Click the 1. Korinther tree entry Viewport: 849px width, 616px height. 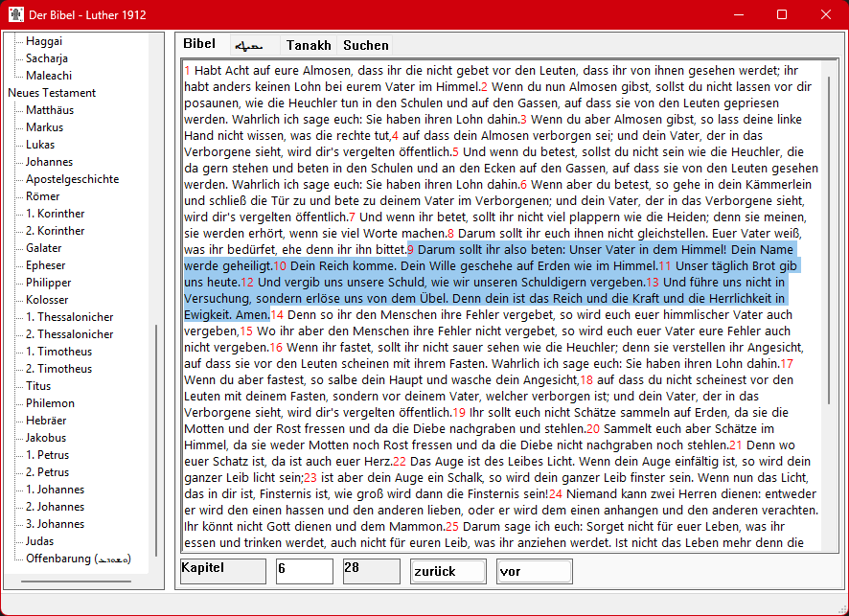pos(56,214)
